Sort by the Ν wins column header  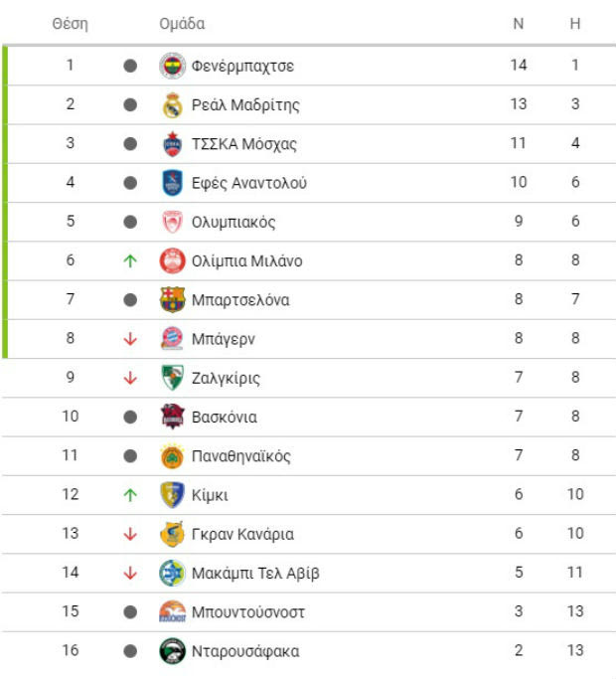[519, 24]
